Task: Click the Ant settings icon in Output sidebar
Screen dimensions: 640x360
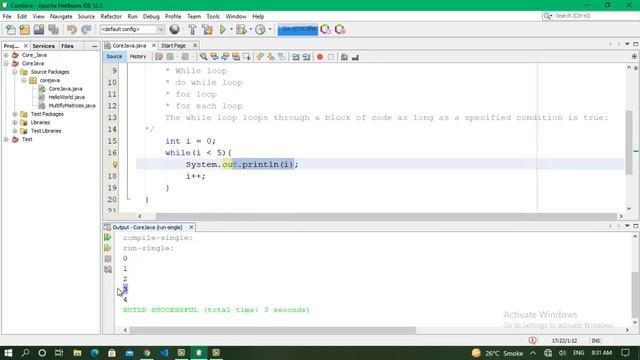Action: (x=108, y=269)
